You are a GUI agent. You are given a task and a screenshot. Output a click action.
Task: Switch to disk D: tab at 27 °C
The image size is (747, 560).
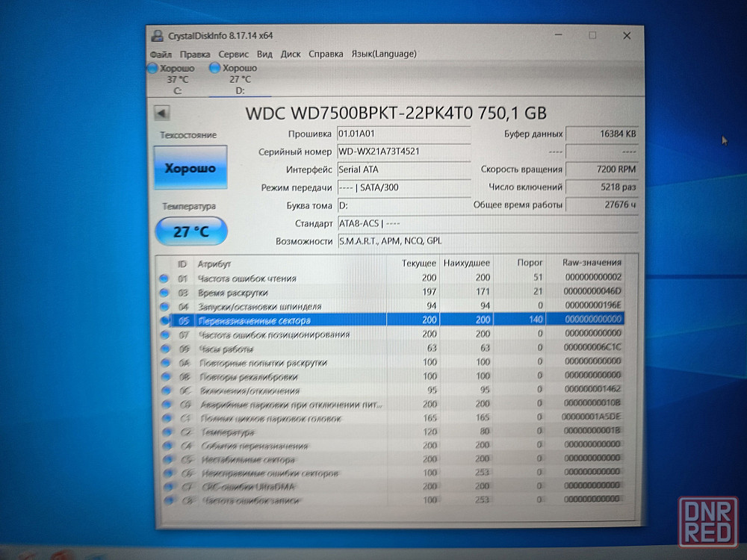point(240,79)
